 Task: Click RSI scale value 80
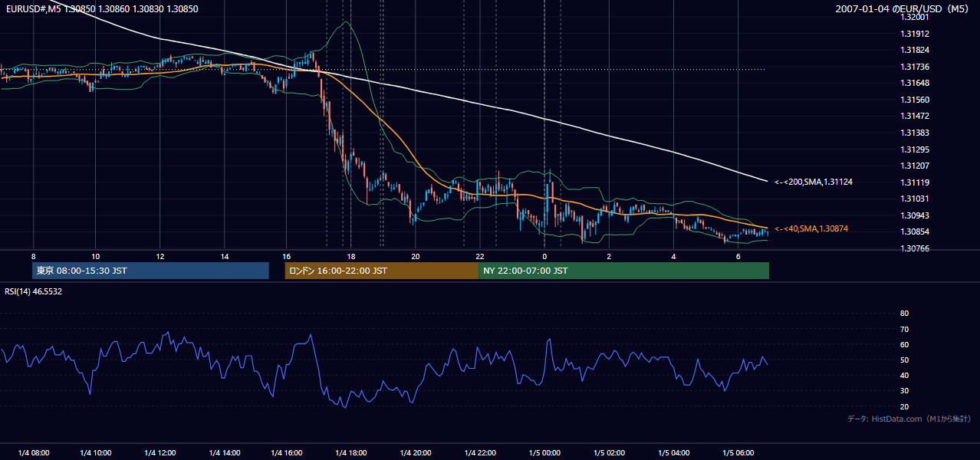(x=904, y=314)
